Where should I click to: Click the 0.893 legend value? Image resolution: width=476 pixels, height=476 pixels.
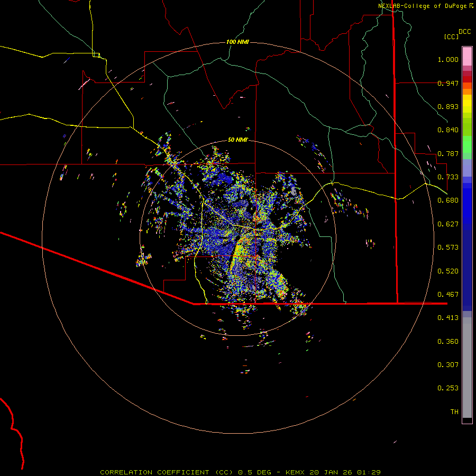[448, 106]
